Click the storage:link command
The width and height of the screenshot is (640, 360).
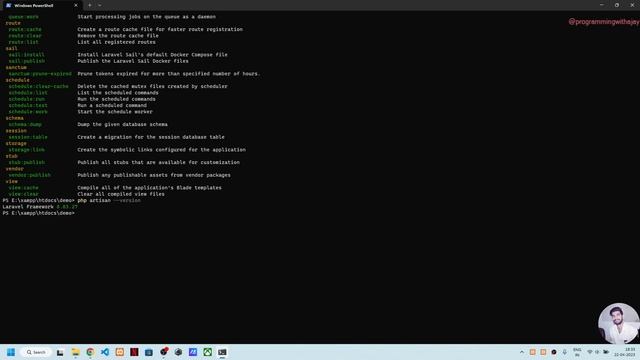(27, 150)
